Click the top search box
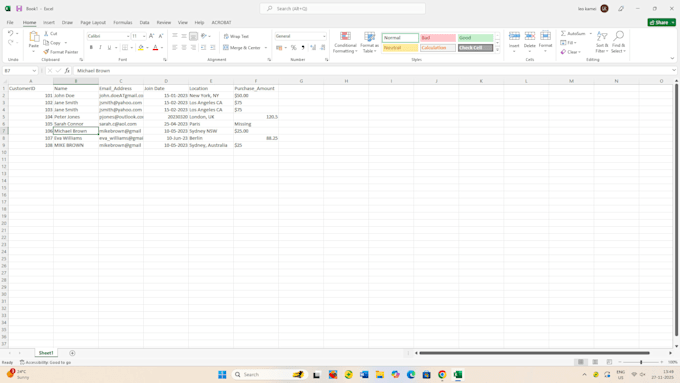Viewport: 680px width, 383px height. [343, 9]
